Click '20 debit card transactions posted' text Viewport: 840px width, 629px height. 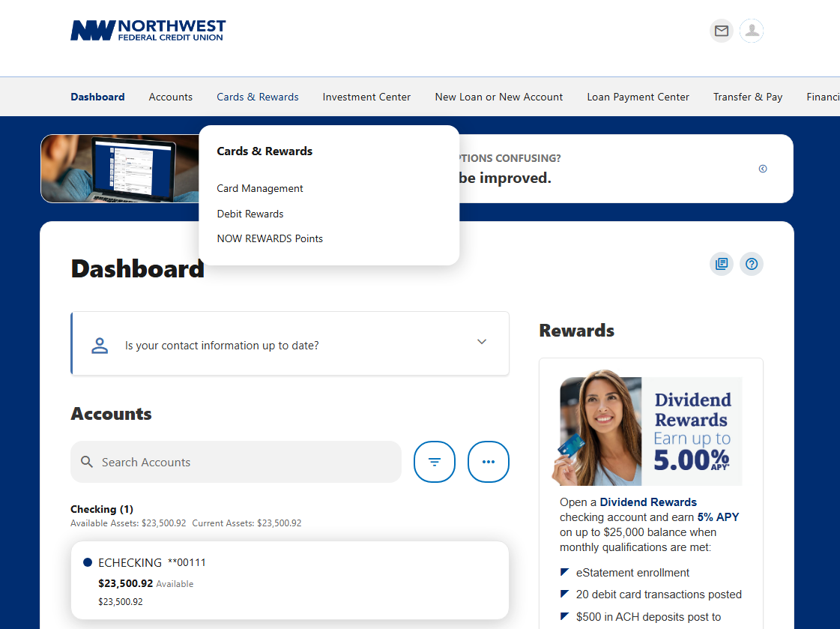click(x=659, y=595)
